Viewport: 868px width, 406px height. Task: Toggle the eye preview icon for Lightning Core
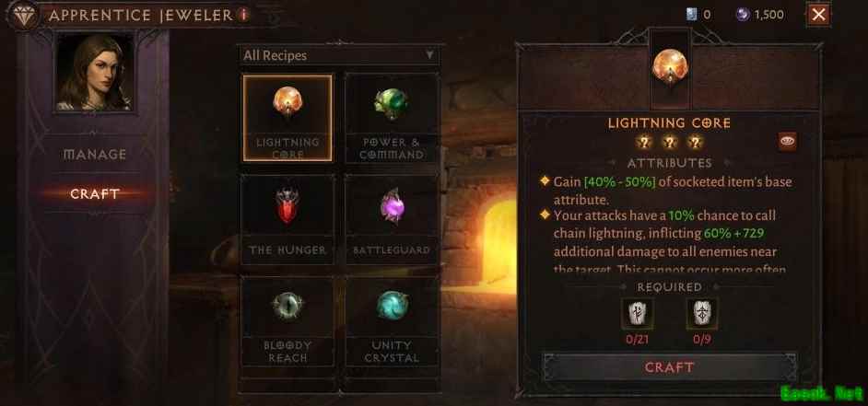787,142
